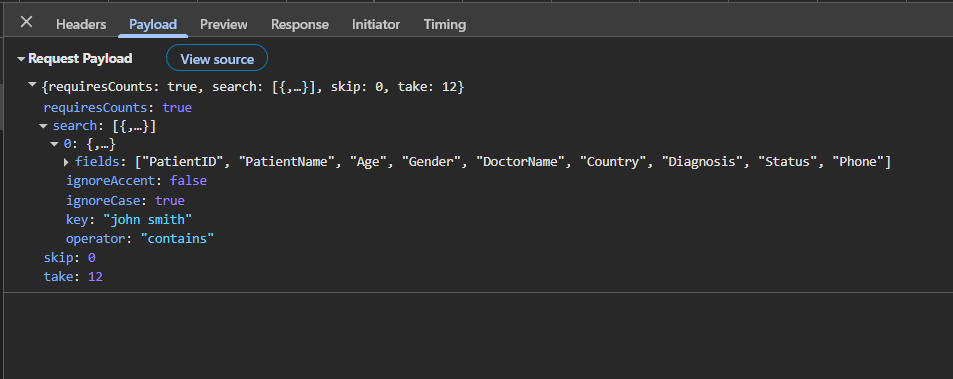Click the "Diagnosis" field value
This screenshot has height=379, width=953.
click(x=703, y=162)
